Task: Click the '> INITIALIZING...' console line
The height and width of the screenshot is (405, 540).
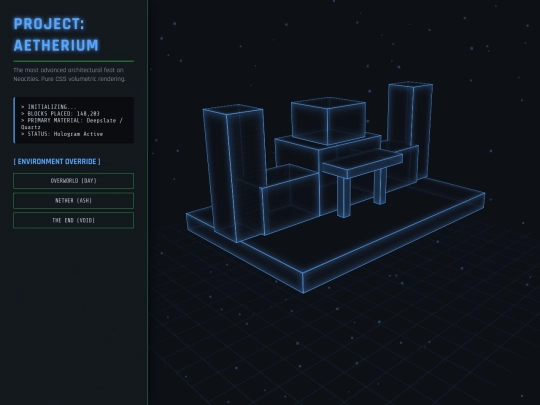Action: (49, 107)
